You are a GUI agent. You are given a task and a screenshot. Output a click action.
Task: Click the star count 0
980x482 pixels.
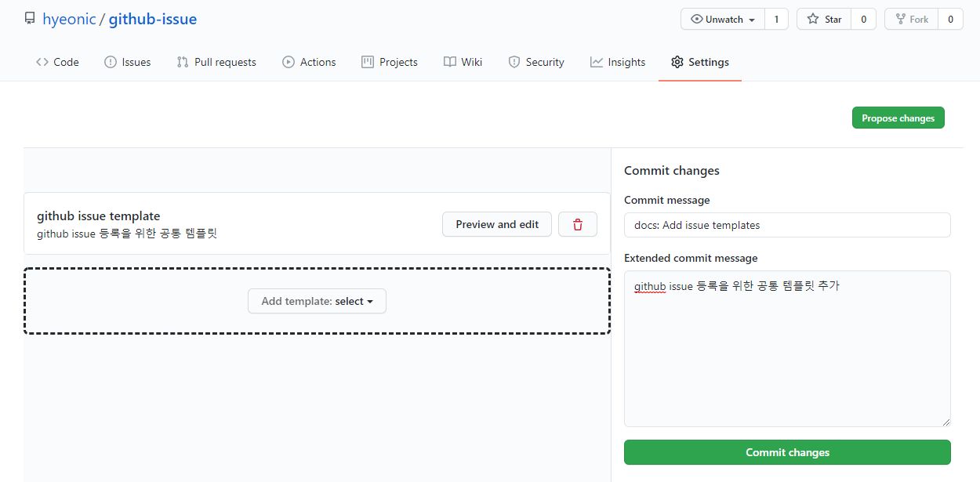click(x=863, y=19)
